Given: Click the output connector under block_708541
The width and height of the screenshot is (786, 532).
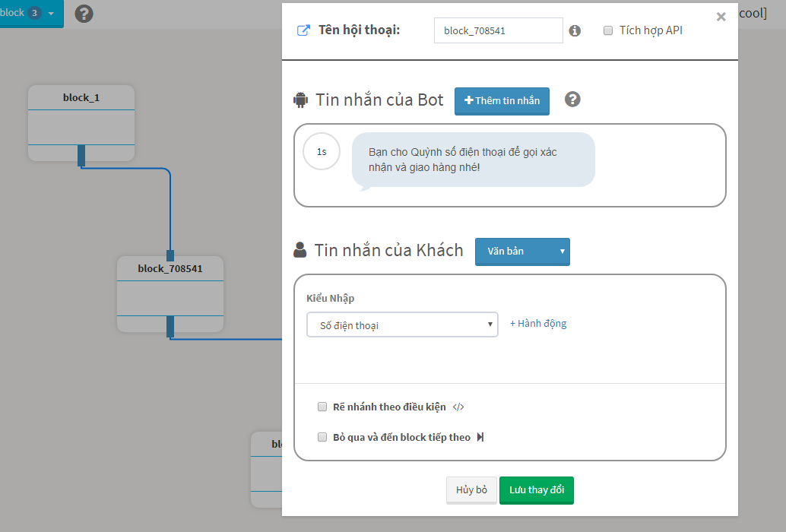Looking at the screenshot, I should (x=170, y=327).
